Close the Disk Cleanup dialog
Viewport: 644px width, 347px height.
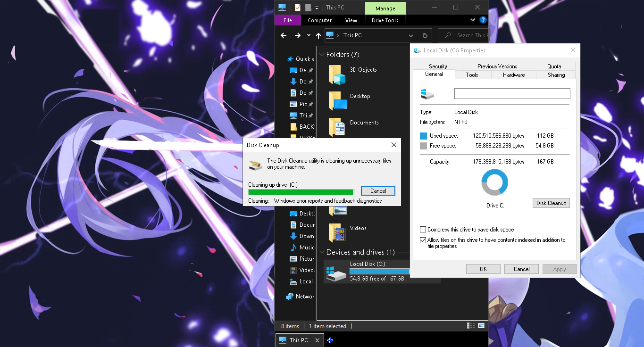click(394, 145)
